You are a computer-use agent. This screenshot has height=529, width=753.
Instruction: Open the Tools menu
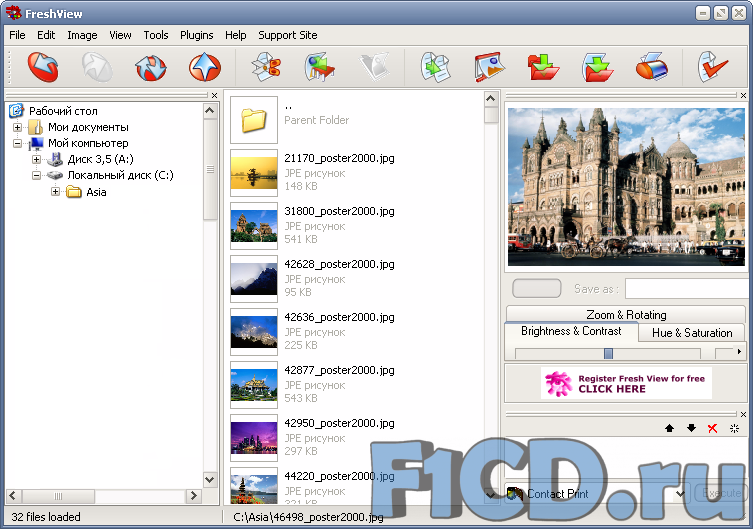(x=156, y=35)
